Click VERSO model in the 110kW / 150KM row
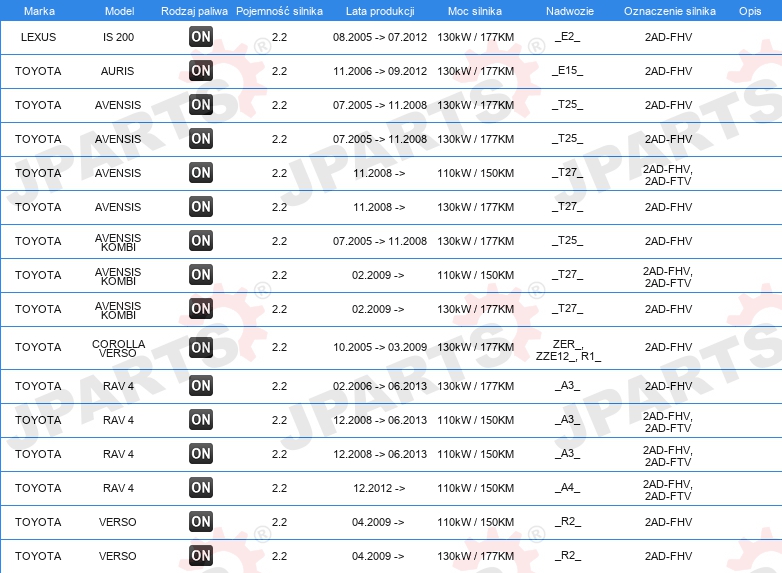The width and height of the screenshot is (782, 573). click(117, 522)
